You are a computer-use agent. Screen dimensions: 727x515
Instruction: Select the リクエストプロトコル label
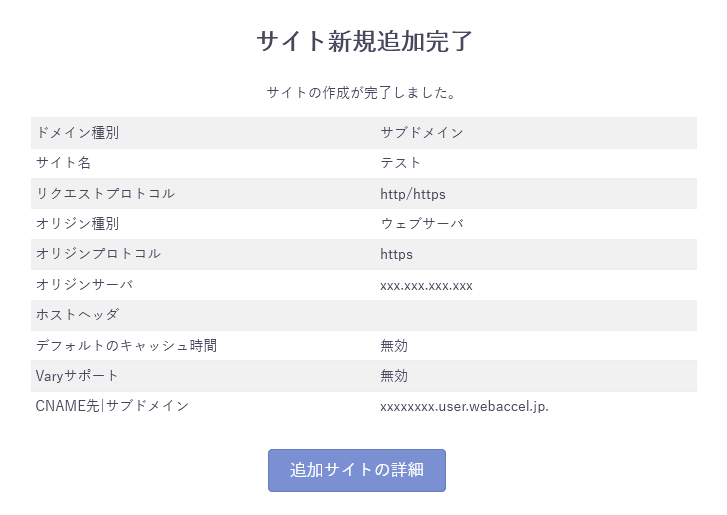click(105, 193)
